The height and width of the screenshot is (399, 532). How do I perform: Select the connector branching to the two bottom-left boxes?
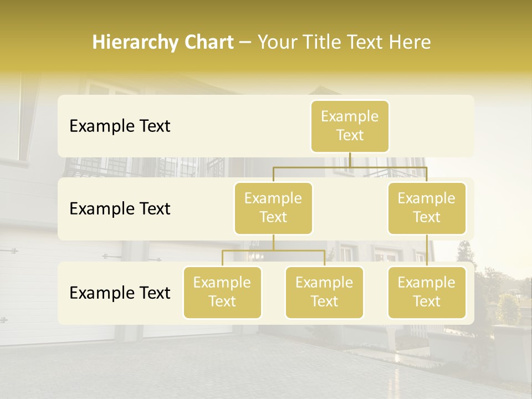click(x=273, y=250)
